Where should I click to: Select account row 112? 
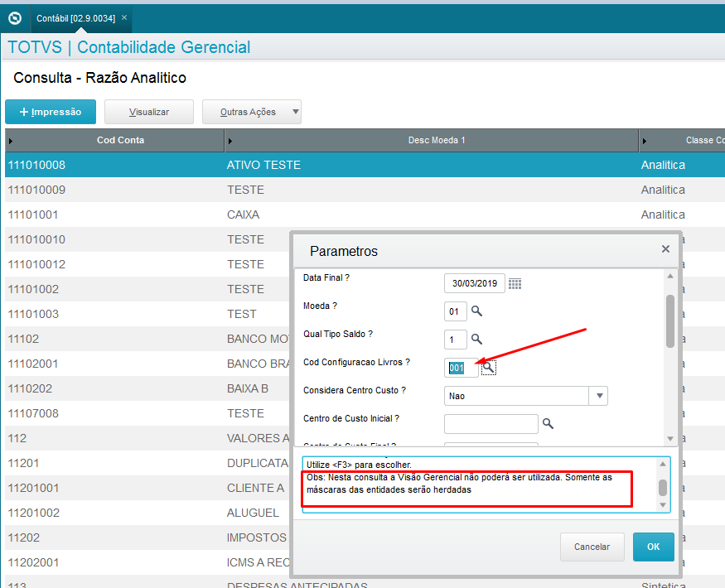pos(148,438)
